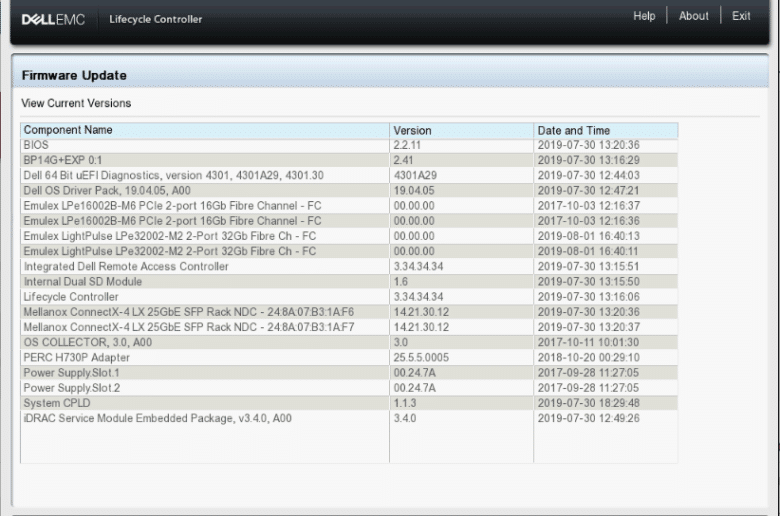Select the Lifecycle Controller component row

pos(349,297)
